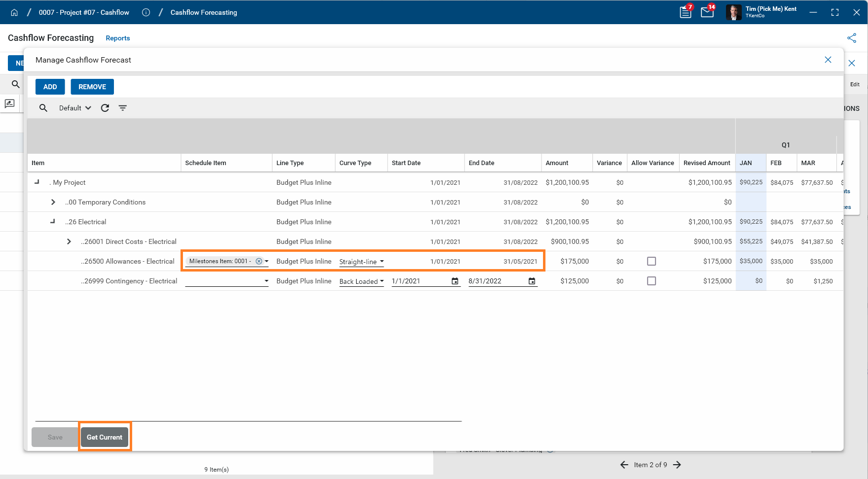Open the filter options icon
Screen dimensions: 868x479
tap(123, 108)
